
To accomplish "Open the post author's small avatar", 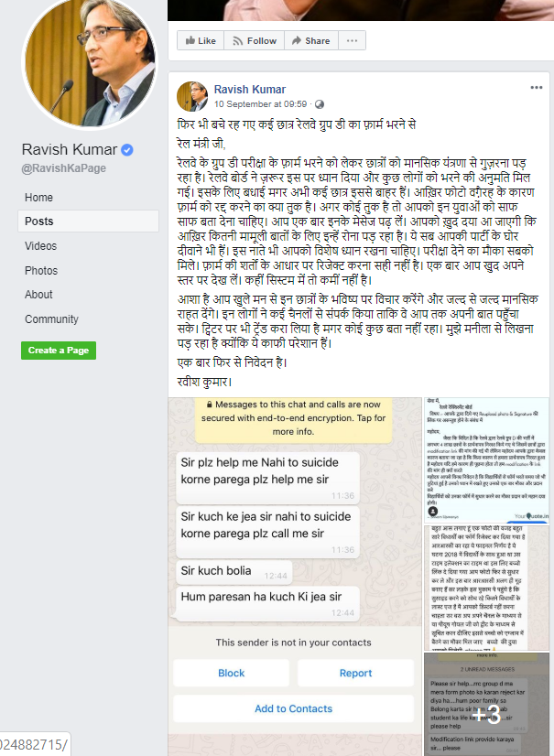I will (192, 96).
